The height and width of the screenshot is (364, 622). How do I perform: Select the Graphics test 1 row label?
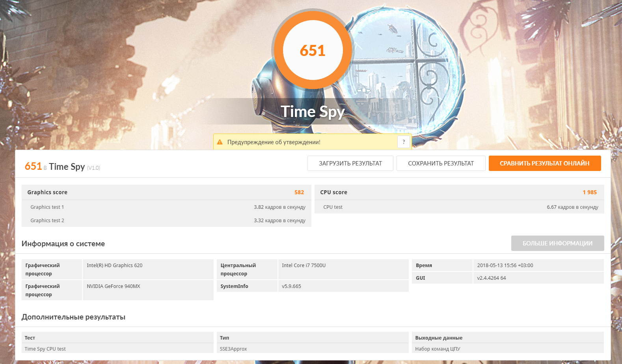47,207
